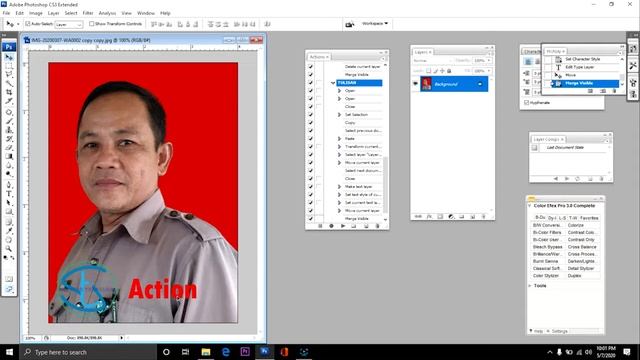
Task: Collapse the TULISAN action
Action: [x=333, y=83]
